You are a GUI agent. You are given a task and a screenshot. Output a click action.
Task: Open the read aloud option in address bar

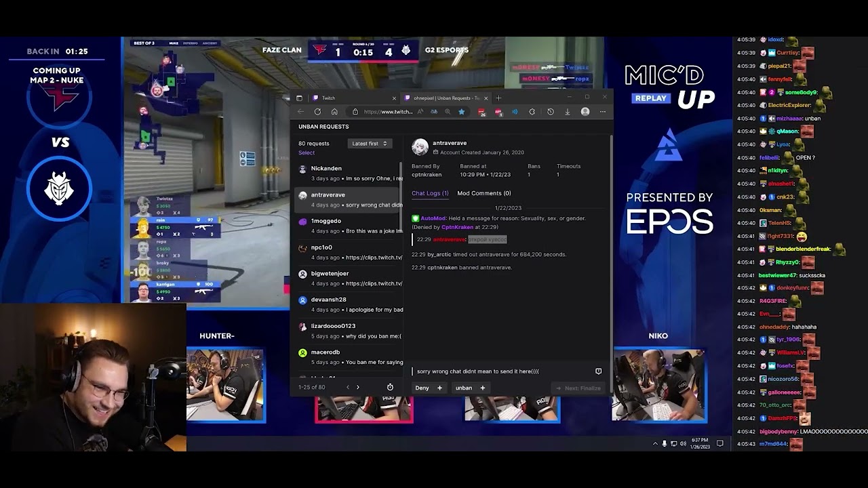[420, 112]
